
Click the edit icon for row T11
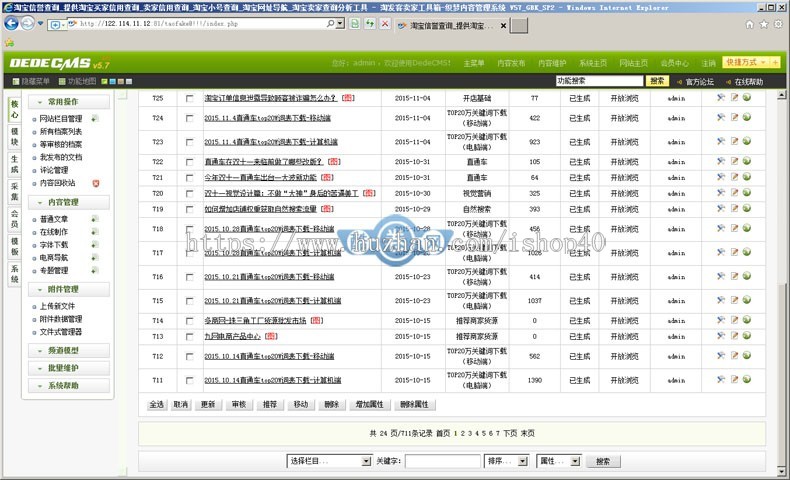[734, 380]
